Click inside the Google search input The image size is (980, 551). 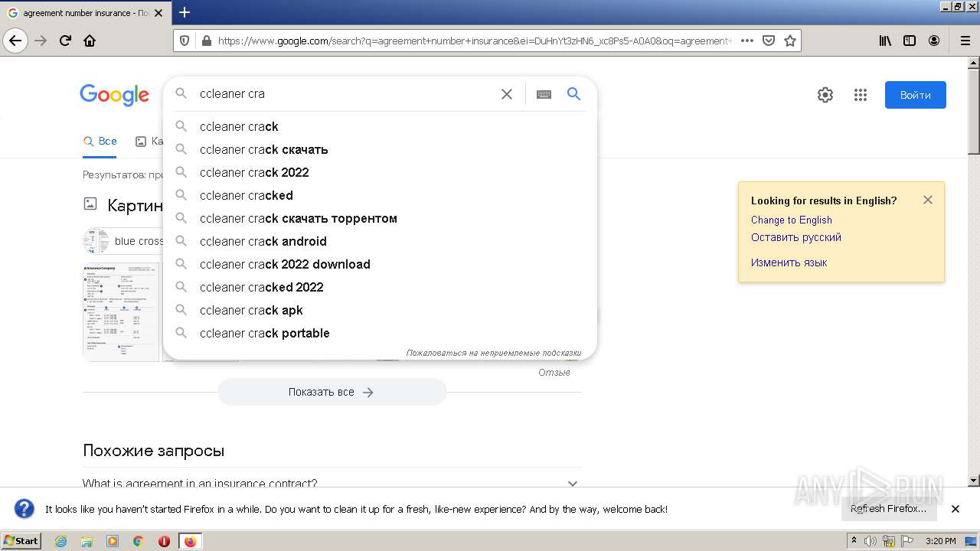pos(345,94)
